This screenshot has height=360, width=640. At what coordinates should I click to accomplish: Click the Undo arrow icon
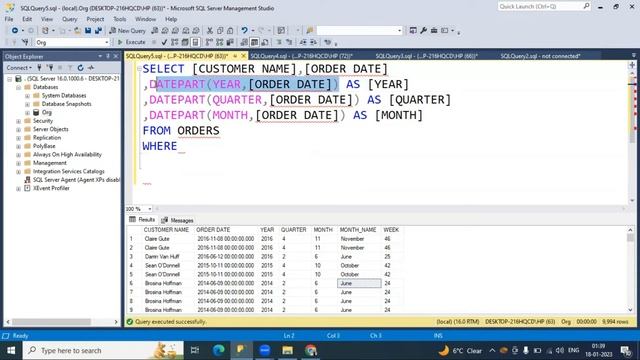point(244,31)
